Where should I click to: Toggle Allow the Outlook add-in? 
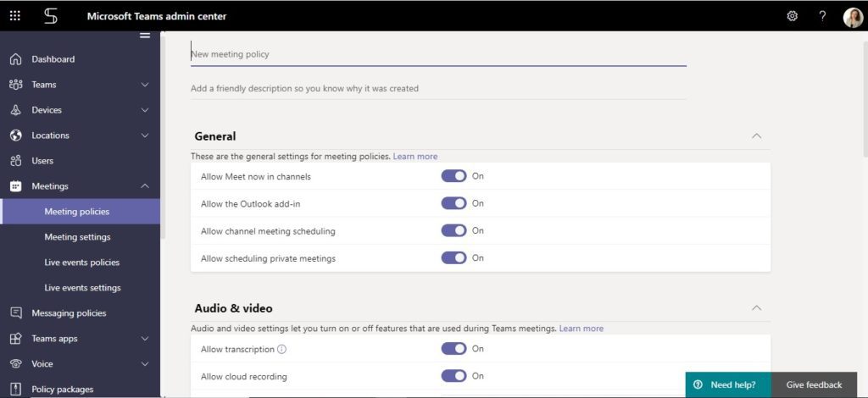[x=454, y=203]
